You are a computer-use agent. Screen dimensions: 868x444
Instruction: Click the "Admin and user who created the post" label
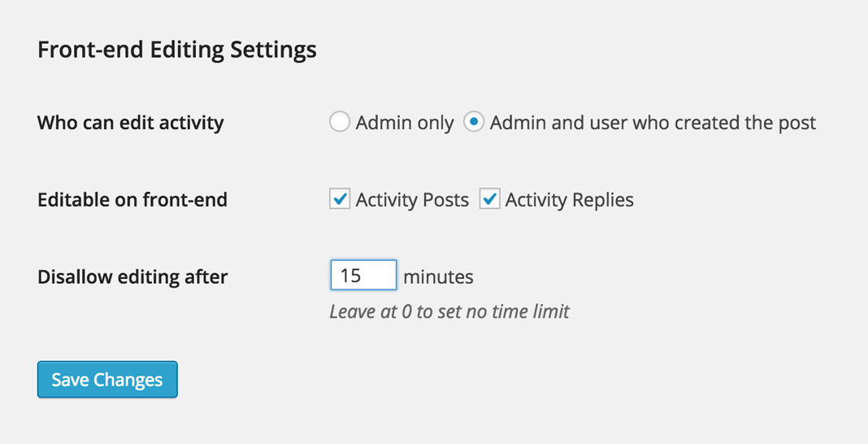[653, 123]
